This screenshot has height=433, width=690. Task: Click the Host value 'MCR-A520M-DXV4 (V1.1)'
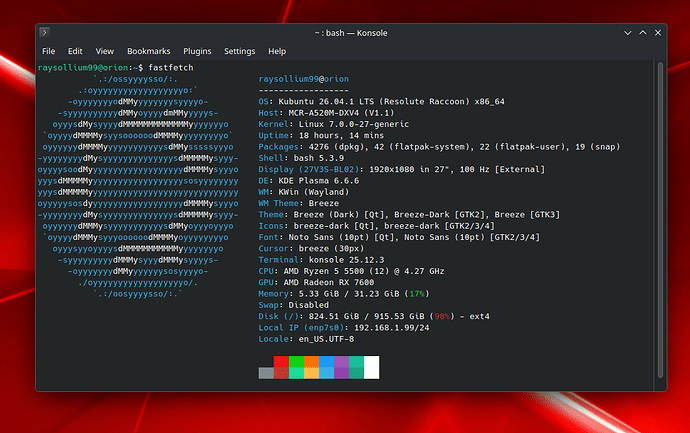341,113
